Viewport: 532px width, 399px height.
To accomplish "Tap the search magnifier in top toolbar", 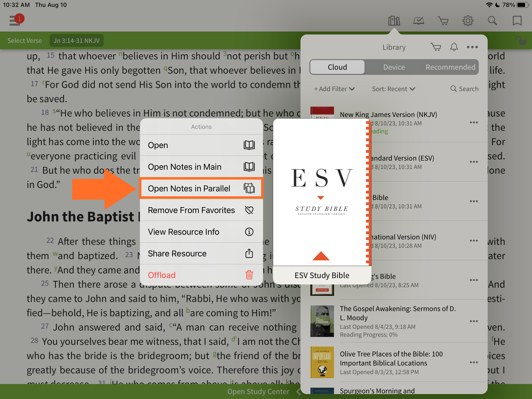I will [x=493, y=21].
